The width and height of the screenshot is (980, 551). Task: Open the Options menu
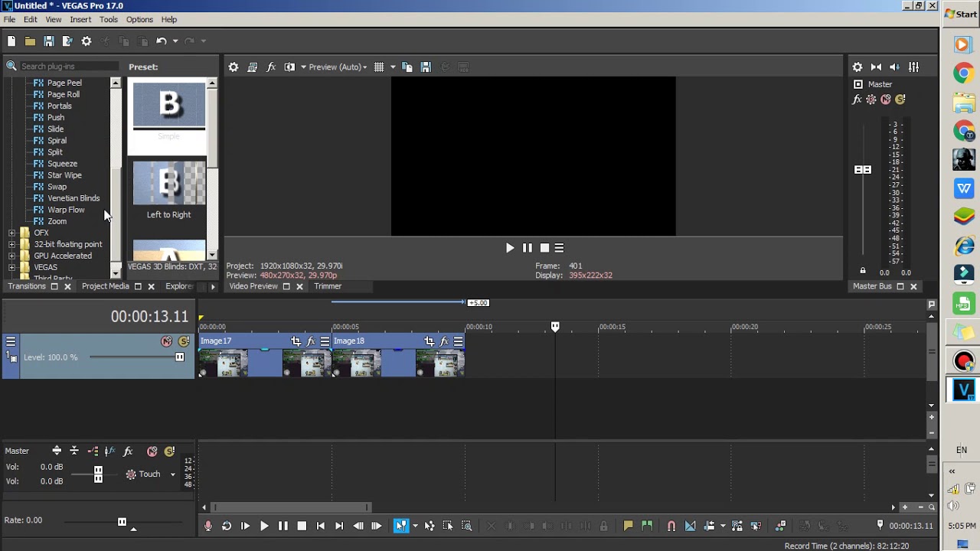click(x=139, y=19)
